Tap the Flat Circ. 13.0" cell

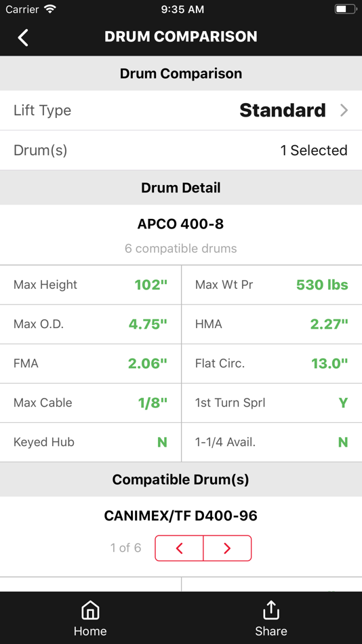[x=272, y=363]
